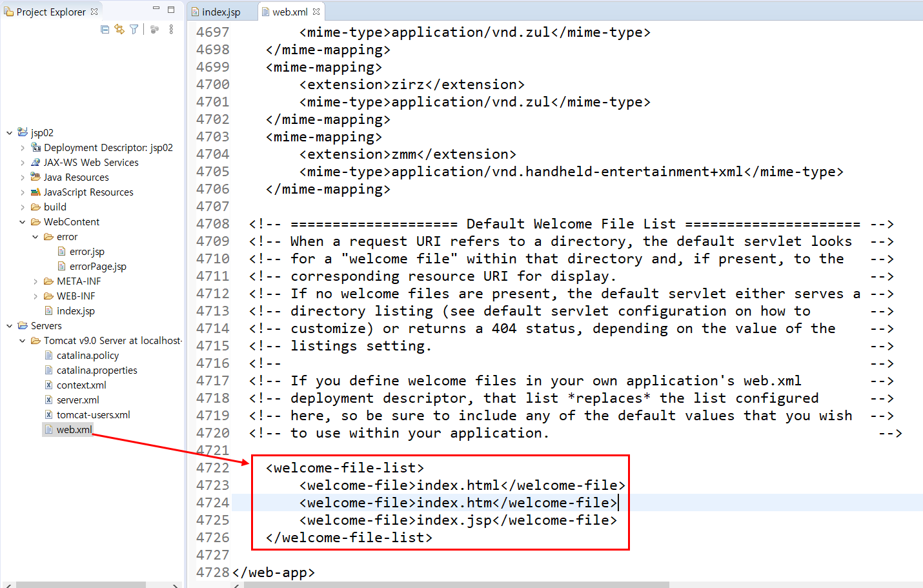Select web.xml in the Servers tree

pos(74,430)
